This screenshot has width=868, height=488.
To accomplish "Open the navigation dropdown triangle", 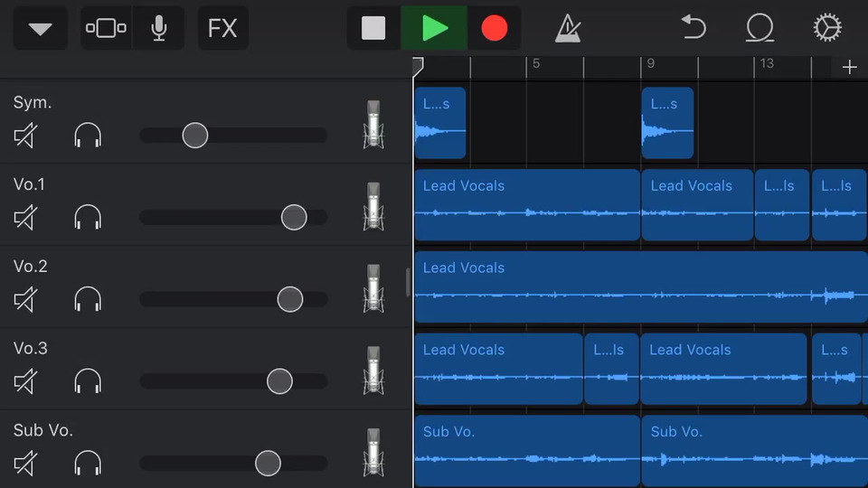I will [40, 28].
